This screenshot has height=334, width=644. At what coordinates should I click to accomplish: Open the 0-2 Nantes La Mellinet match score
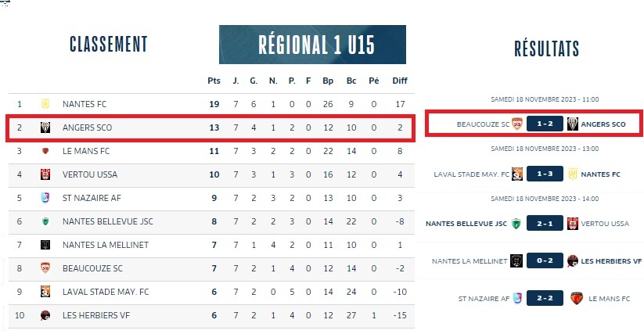(x=545, y=260)
